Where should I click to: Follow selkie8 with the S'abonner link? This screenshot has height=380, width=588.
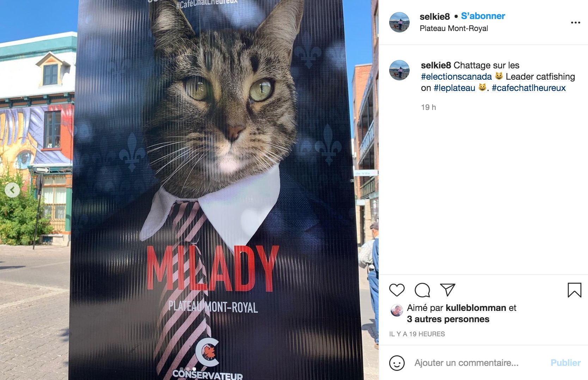[483, 16]
